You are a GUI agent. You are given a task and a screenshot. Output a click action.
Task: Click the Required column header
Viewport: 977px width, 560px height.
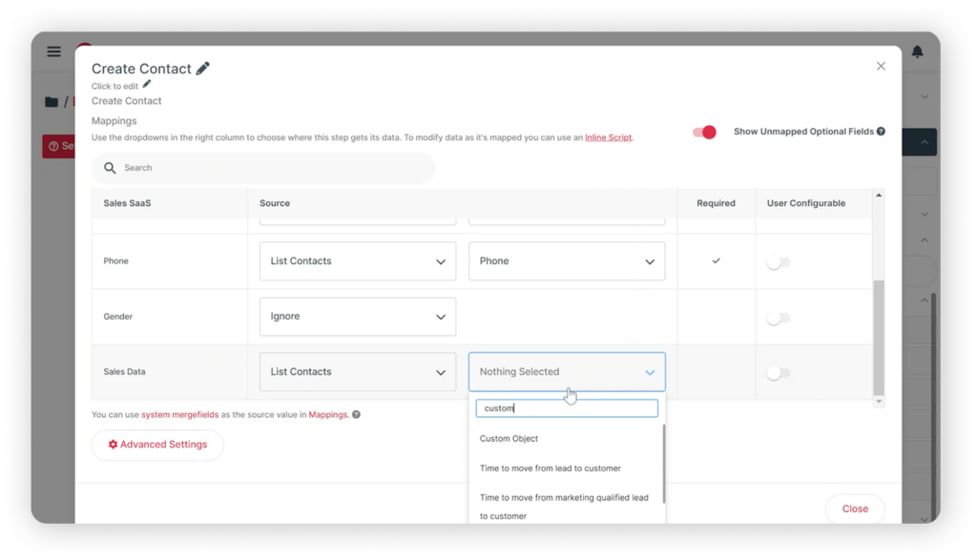[716, 203]
